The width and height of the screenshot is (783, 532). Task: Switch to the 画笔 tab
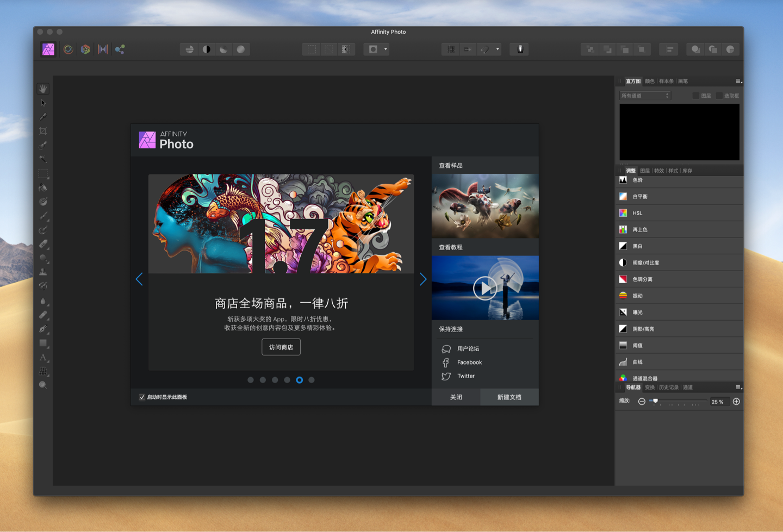point(683,82)
